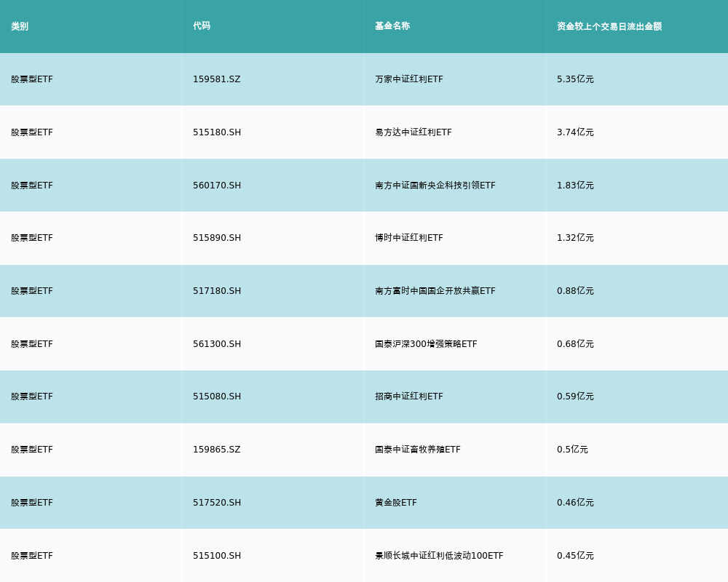Click fund name 南方中证国新央企科技引领ETF
The width and height of the screenshot is (728, 582).
coord(435,186)
